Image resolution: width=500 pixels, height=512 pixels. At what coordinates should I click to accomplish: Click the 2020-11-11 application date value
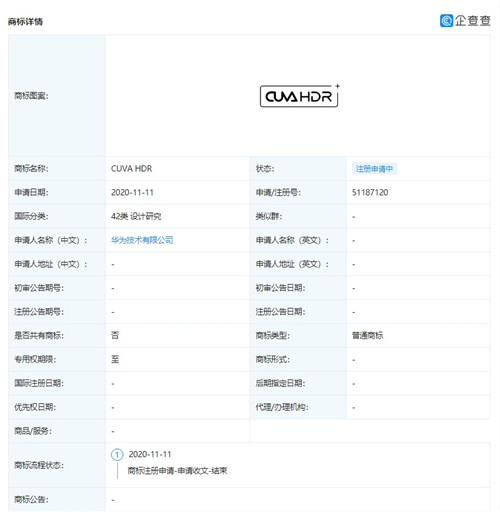pyautogui.click(x=132, y=192)
